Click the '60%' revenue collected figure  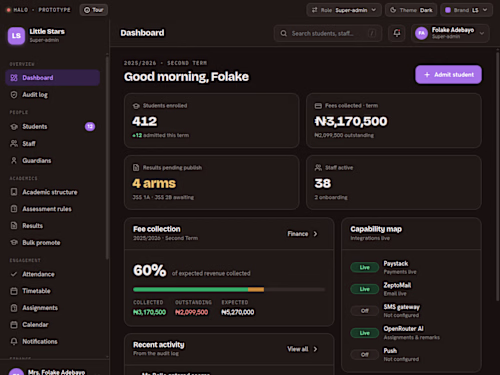(149, 270)
